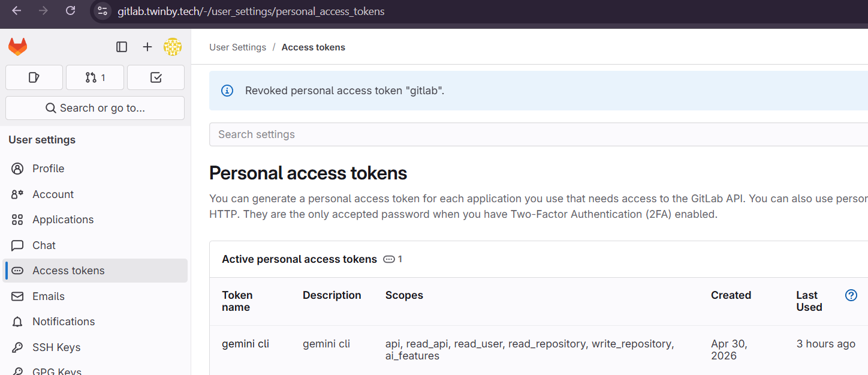Focus the Search settings field
The height and width of the screenshot is (375, 868).
tap(538, 134)
